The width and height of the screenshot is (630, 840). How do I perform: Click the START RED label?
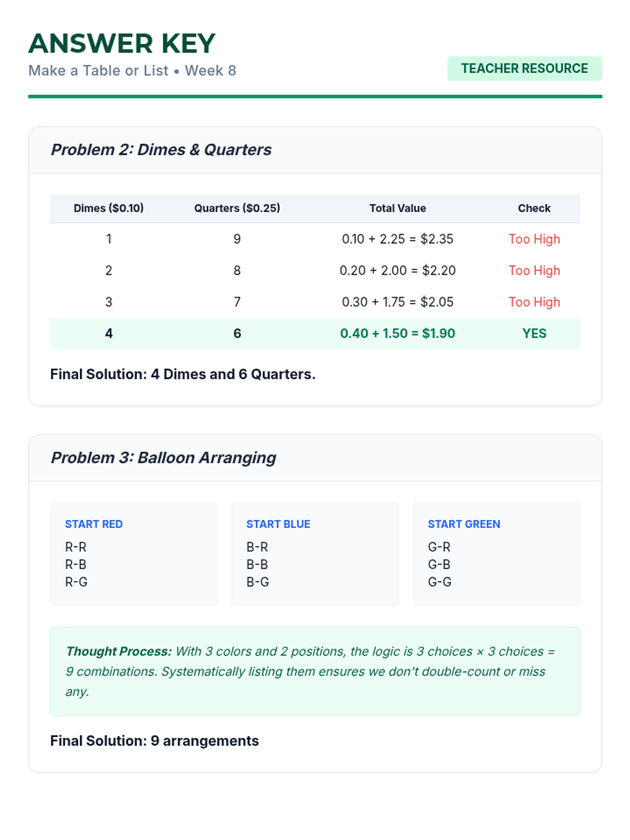[x=93, y=524]
